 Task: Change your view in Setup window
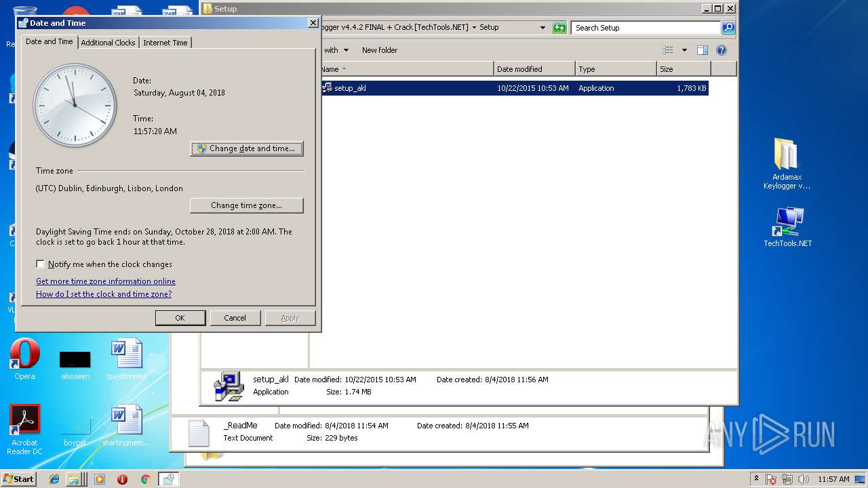(668, 50)
